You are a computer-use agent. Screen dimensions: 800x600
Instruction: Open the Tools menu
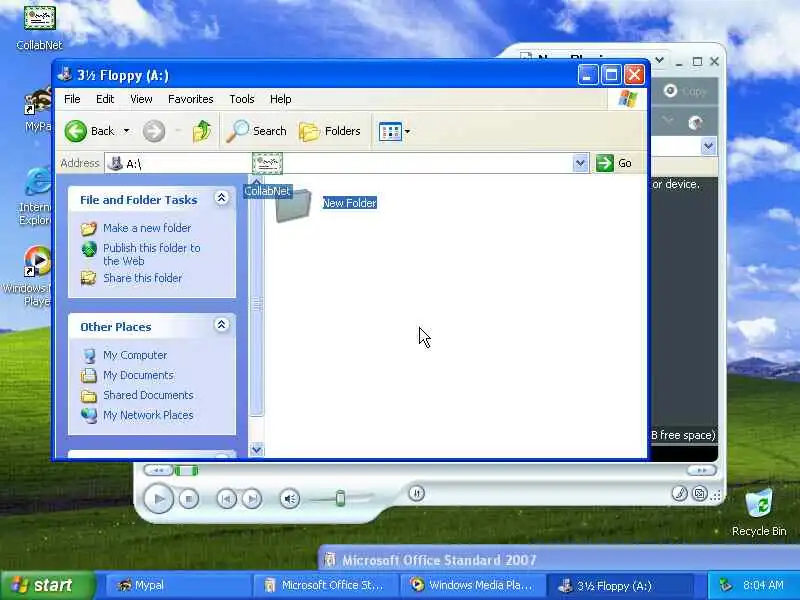tap(242, 99)
